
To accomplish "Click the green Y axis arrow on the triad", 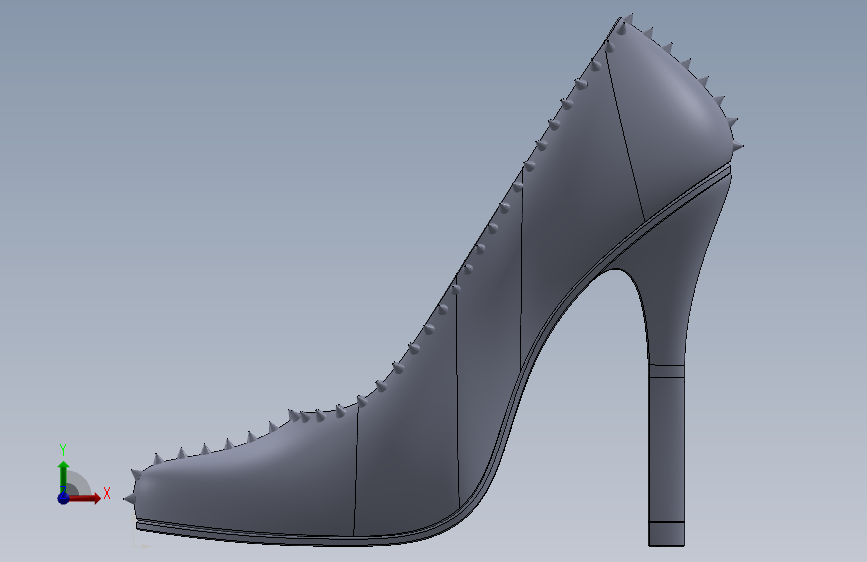I will point(63,477).
